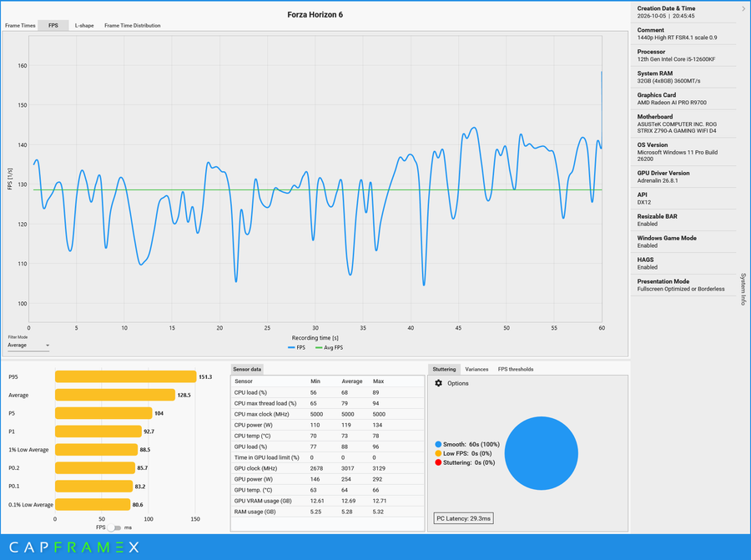Select the Stuttering tab
This screenshot has height=560, width=751.
pyautogui.click(x=444, y=370)
